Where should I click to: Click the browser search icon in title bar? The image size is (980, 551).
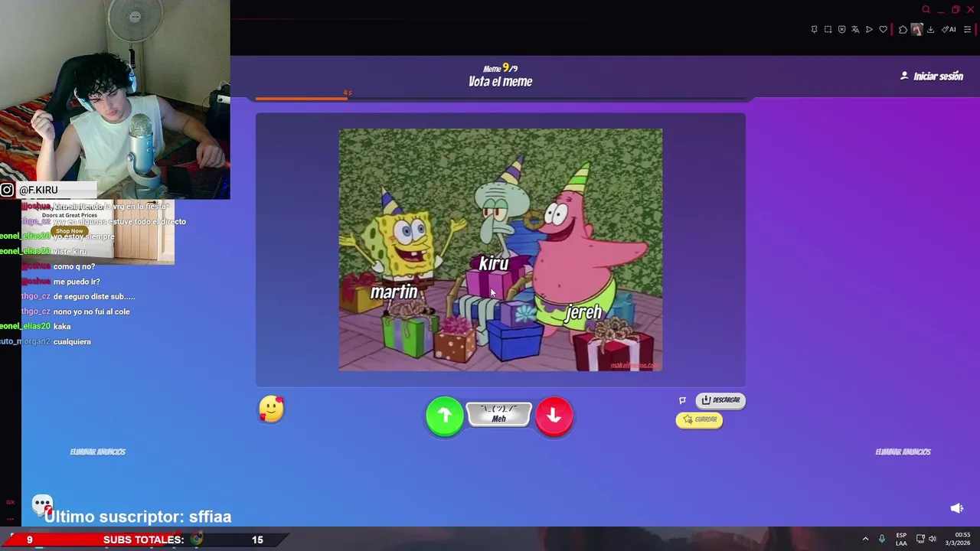click(x=926, y=9)
